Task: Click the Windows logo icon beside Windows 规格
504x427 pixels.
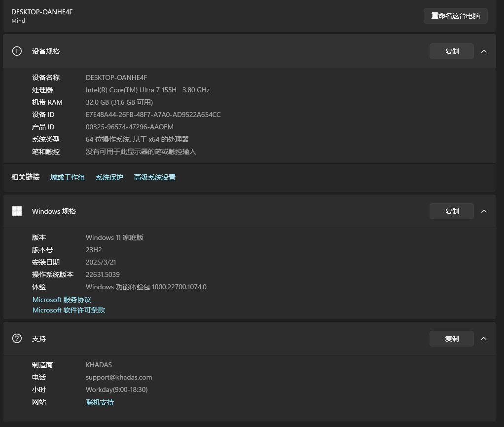Action: tap(17, 211)
